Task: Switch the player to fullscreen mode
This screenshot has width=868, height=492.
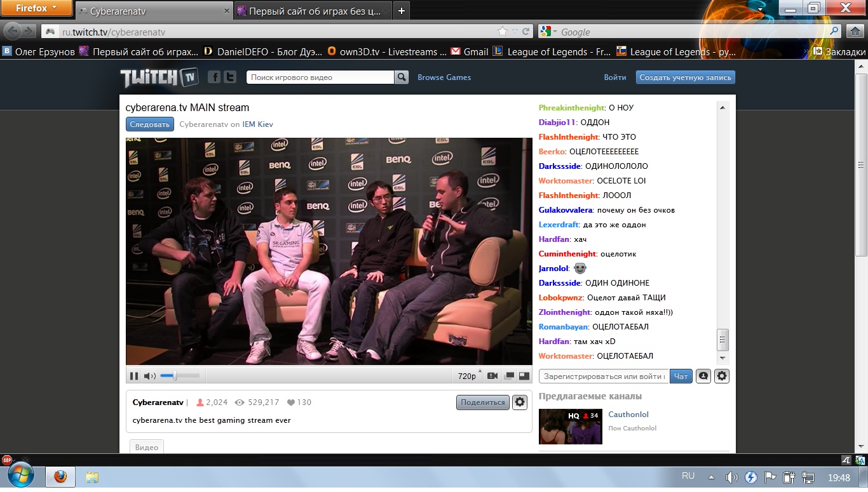Action: pos(524,376)
